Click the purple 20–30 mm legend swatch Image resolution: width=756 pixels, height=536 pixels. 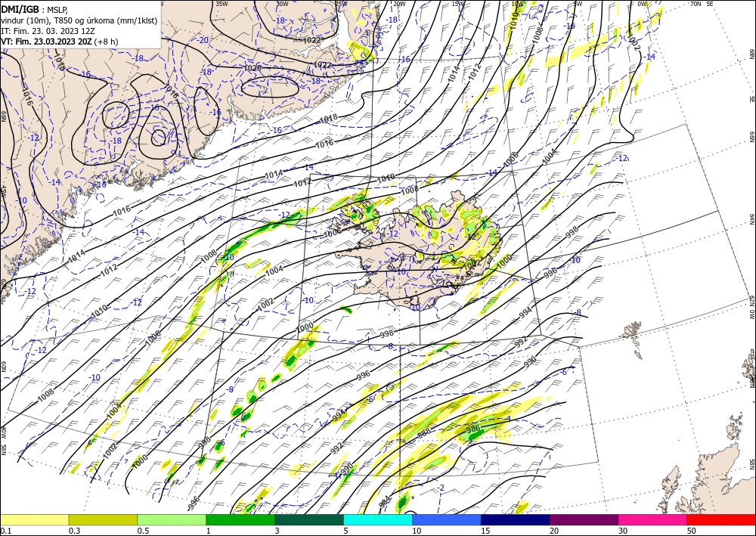click(584, 520)
